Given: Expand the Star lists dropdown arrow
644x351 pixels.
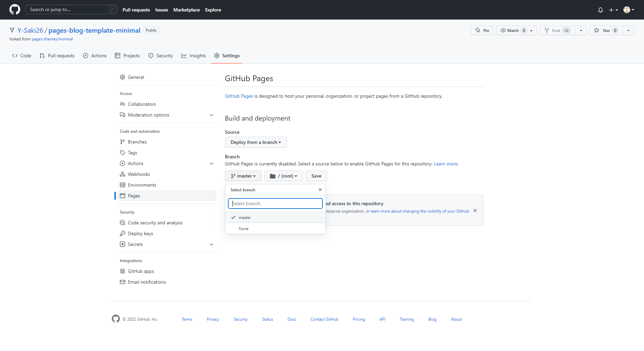Looking at the screenshot, I should [x=629, y=30].
